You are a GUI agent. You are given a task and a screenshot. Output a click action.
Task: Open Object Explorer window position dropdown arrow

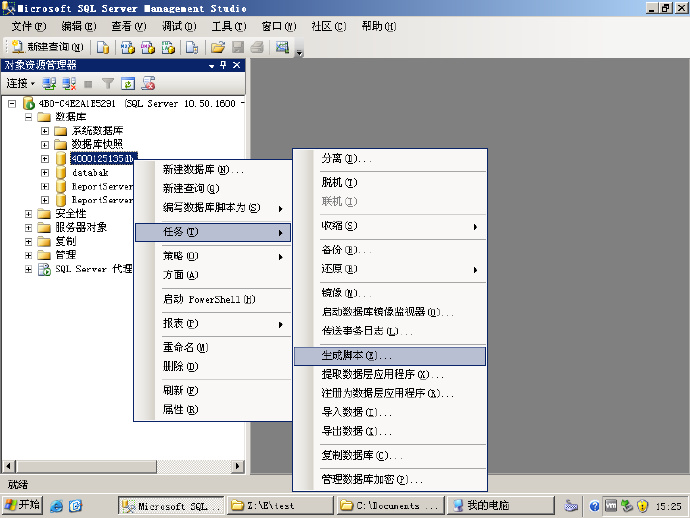tap(211, 66)
